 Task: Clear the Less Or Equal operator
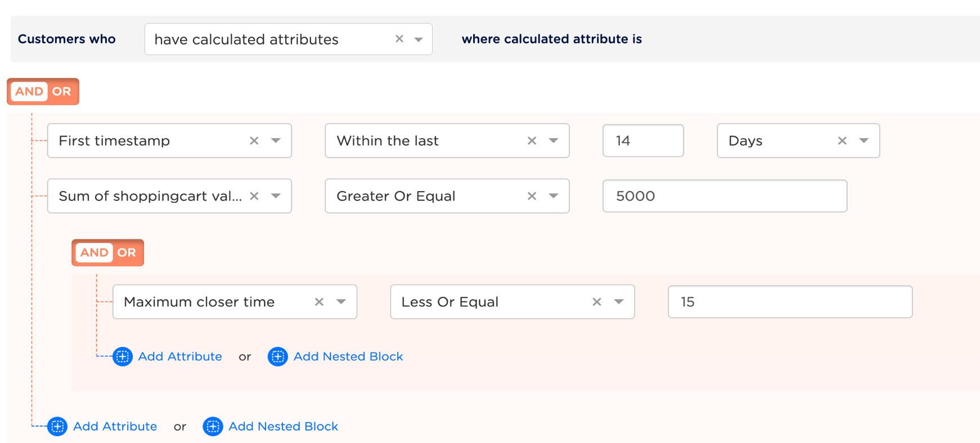click(x=597, y=302)
